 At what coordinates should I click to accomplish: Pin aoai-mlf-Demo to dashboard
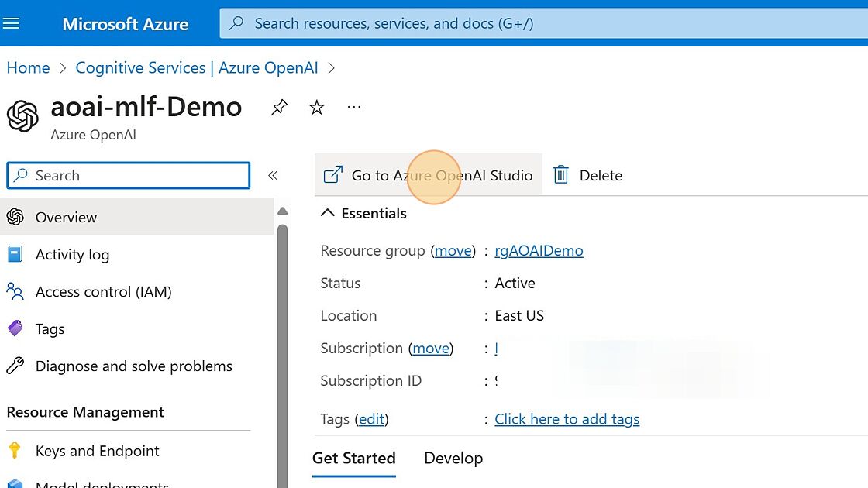tap(279, 107)
